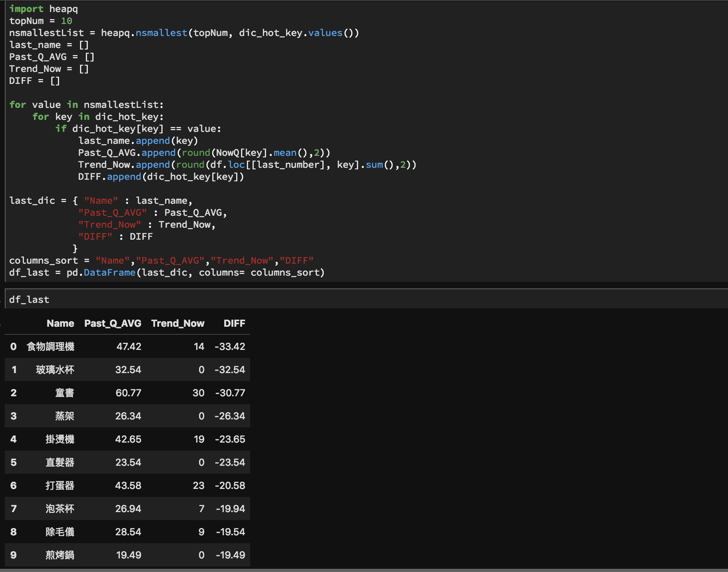Image resolution: width=728 pixels, height=572 pixels.
Task: Click the 19.49 Past_Q_AVG value
Action: click(129, 555)
